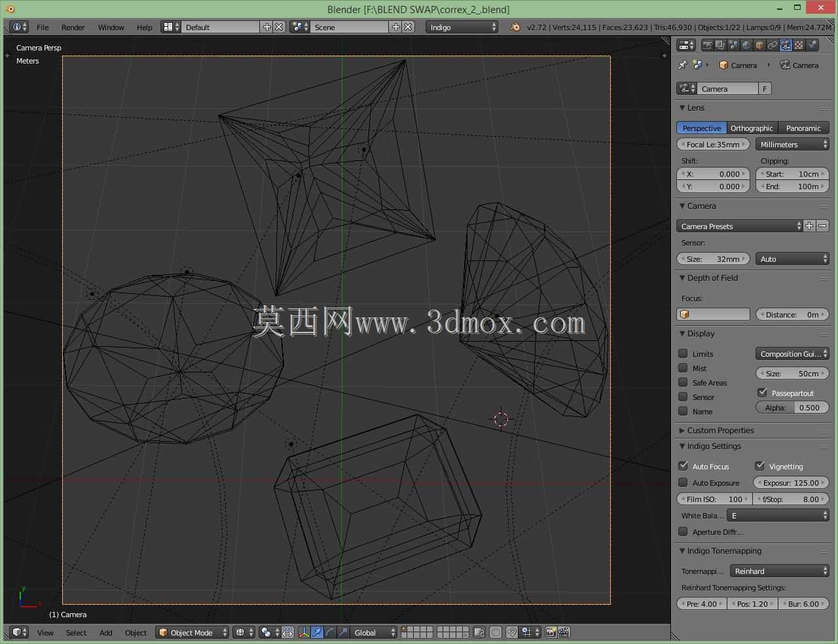Delete the Default screen layout with X
The height and width of the screenshot is (644, 838).
279,27
